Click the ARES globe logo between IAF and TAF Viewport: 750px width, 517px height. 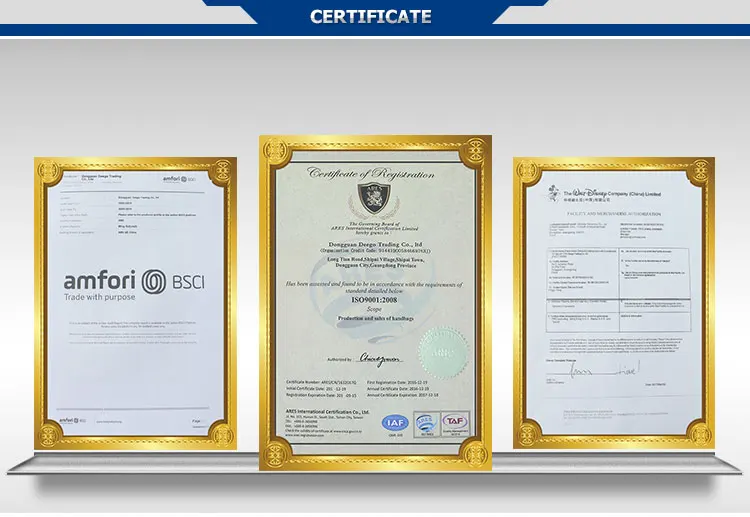(x=426, y=424)
